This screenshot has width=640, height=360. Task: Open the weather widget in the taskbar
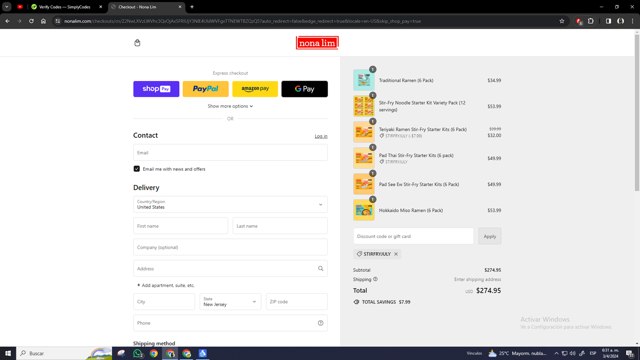tap(517, 353)
